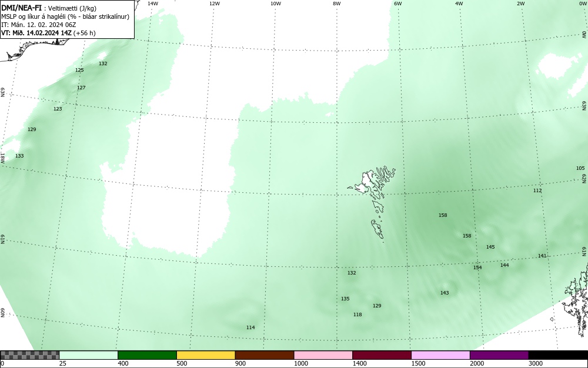
Task: Click the legend scale value 3000
Action: click(x=536, y=363)
